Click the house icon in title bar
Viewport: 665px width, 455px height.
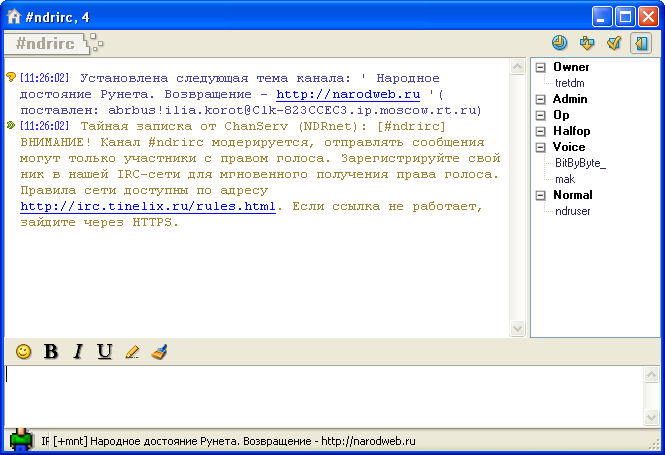[14, 16]
